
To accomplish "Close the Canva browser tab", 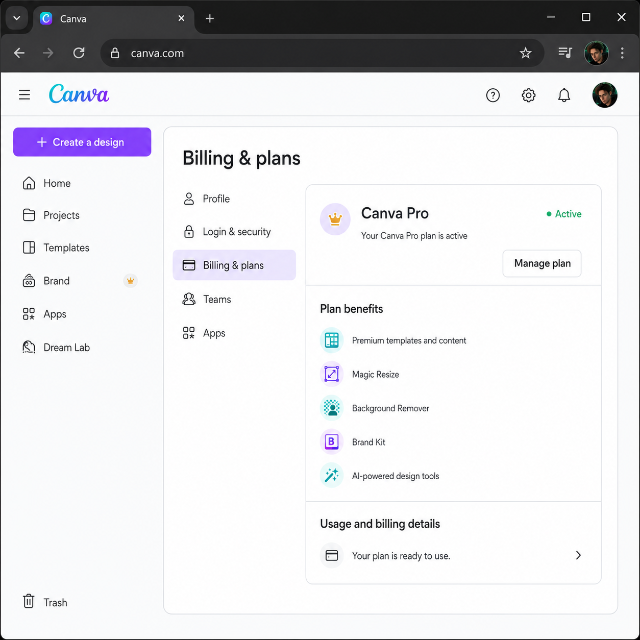I will click(x=181, y=18).
